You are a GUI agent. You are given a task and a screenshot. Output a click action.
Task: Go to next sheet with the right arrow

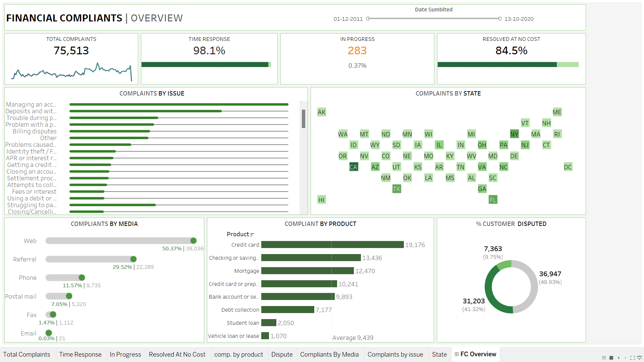pyautogui.click(x=625, y=358)
